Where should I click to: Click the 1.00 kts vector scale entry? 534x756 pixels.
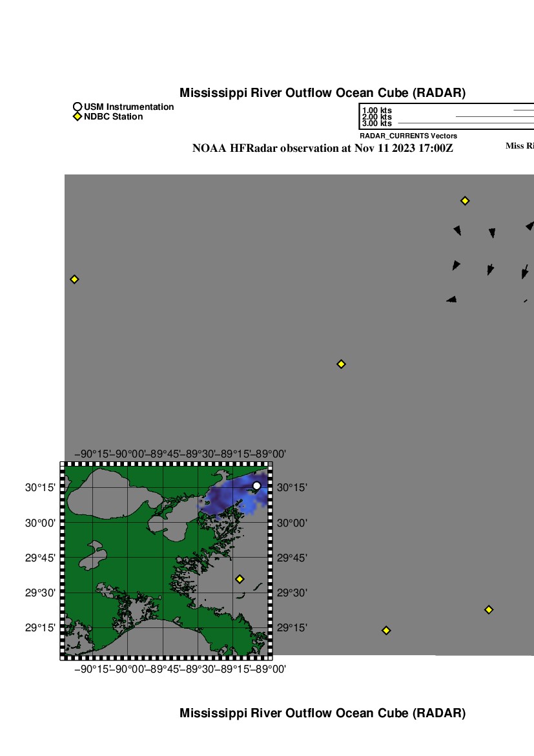377,110
